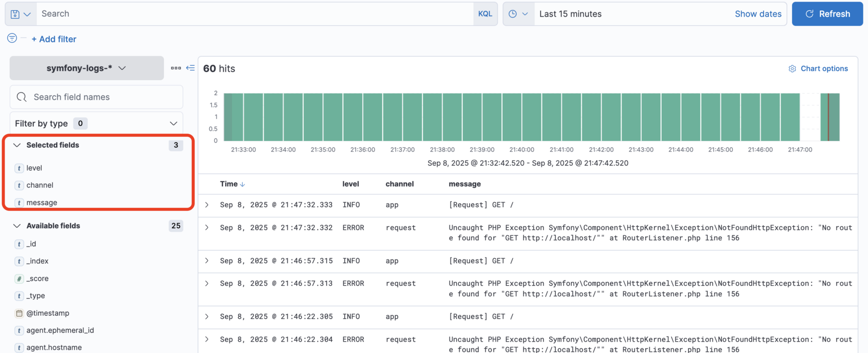The width and height of the screenshot is (868, 353).
Task: Click the Add filter link
Action: pyautogui.click(x=54, y=39)
